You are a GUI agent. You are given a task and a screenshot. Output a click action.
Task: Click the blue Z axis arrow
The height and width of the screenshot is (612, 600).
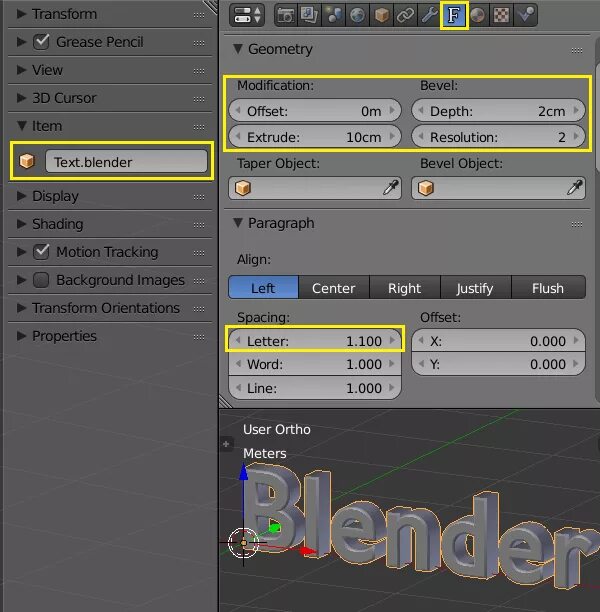click(x=244, y=473)
